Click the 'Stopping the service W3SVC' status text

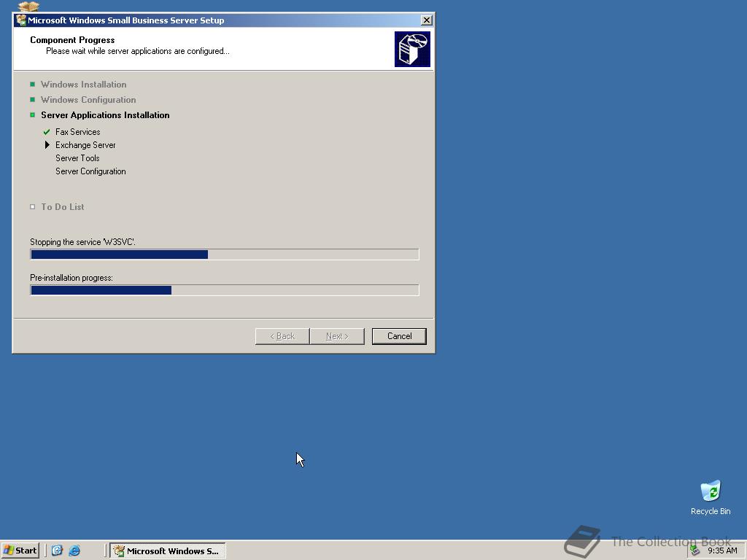[83, 242]
